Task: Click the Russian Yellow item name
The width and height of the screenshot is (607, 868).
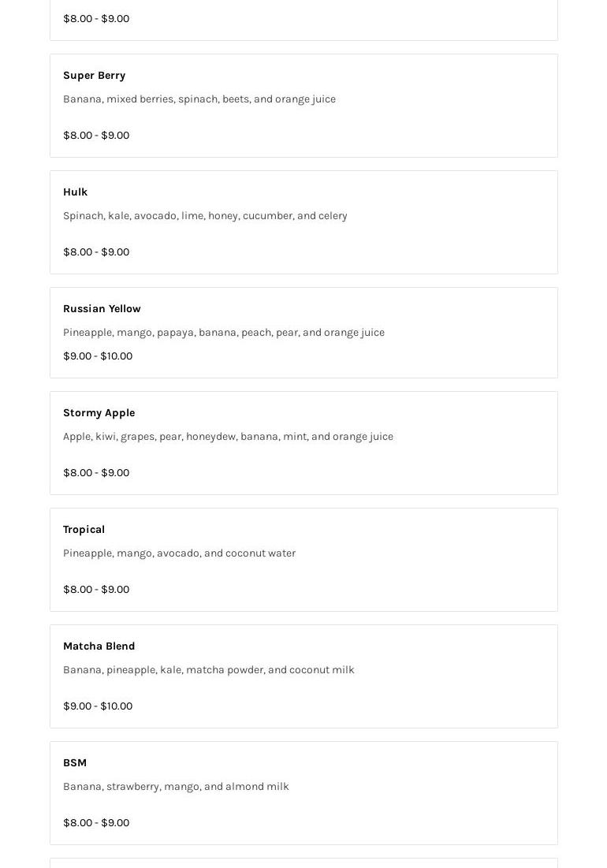Action: [102, 309]
